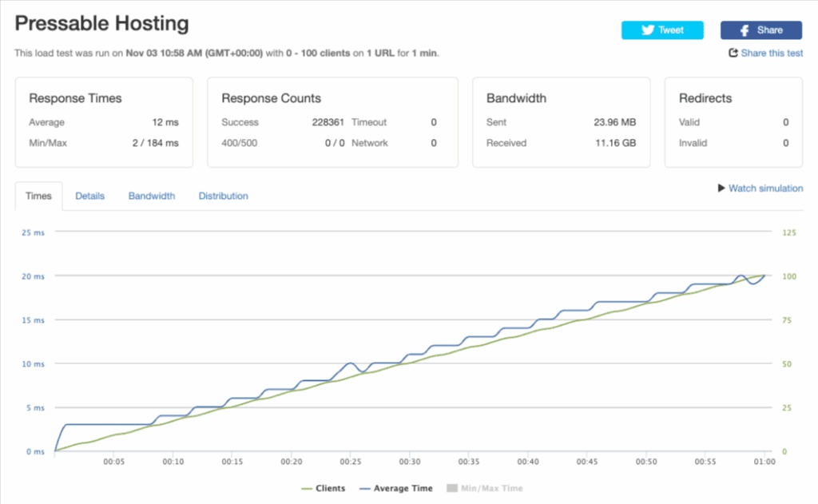Open the Bandwidth tab
818x504 pixels.
click(x=152, y=196)
